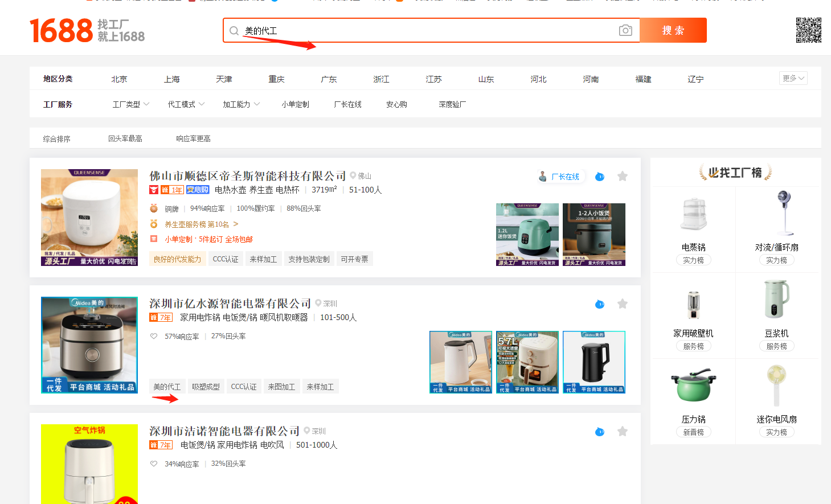Filter region 江苏

[433, 79]
